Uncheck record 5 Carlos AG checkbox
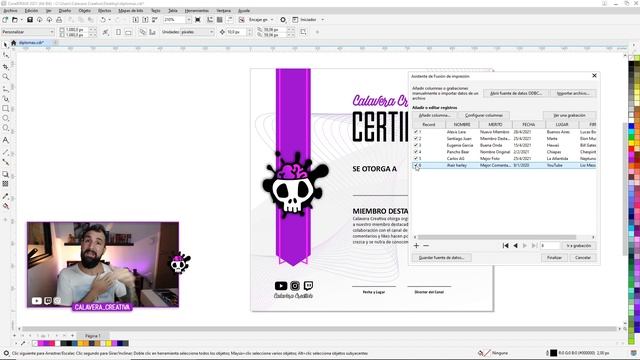This screenshot has width=640, height=360. [x=416, y=158]
